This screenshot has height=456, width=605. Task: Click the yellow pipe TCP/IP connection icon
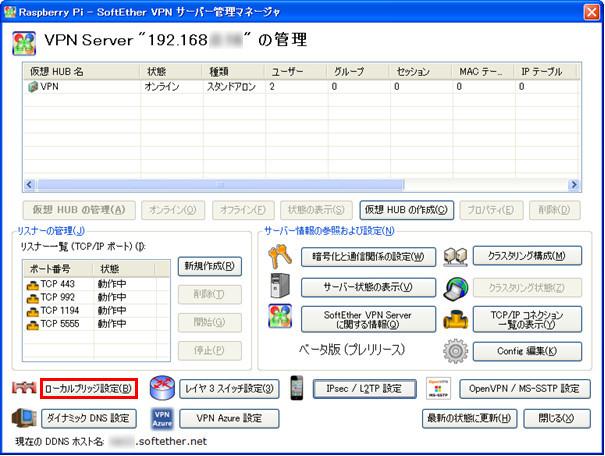455,319
